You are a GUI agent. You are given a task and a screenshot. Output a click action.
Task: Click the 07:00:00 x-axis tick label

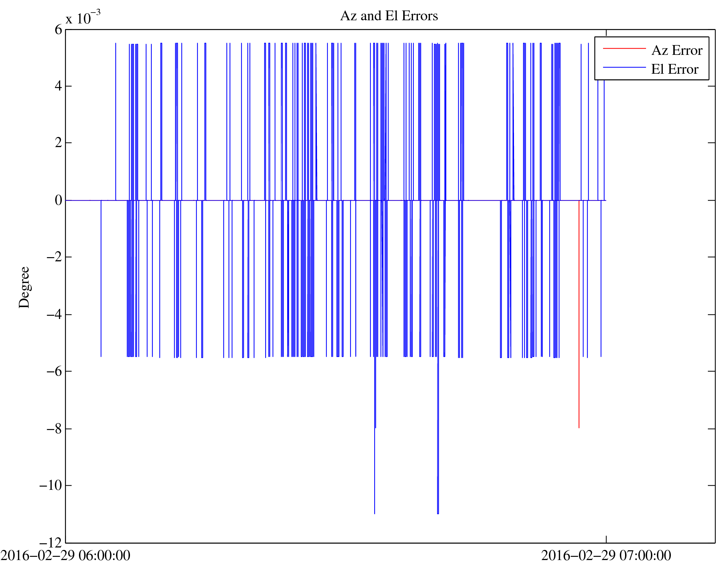tap(606, 556)
